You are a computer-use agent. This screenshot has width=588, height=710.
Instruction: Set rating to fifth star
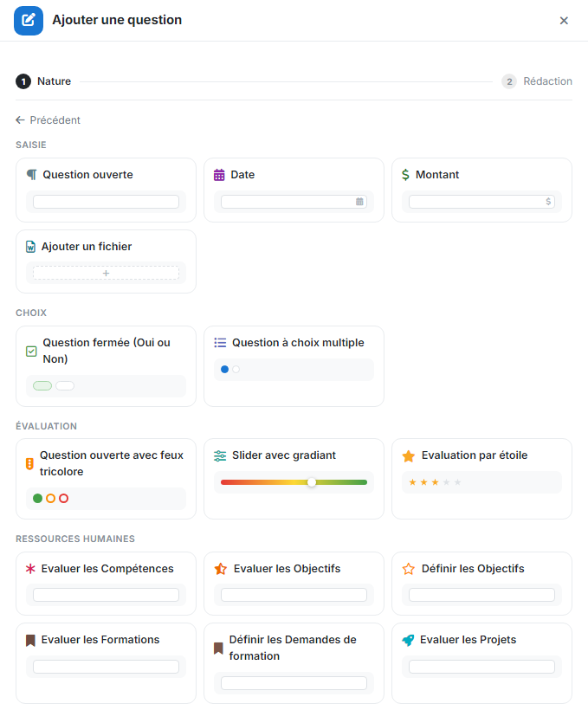pos(457,482)
